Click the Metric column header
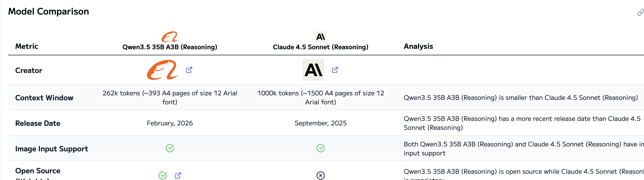The width and height of the screenshot is (644, 180). (27, 46)
